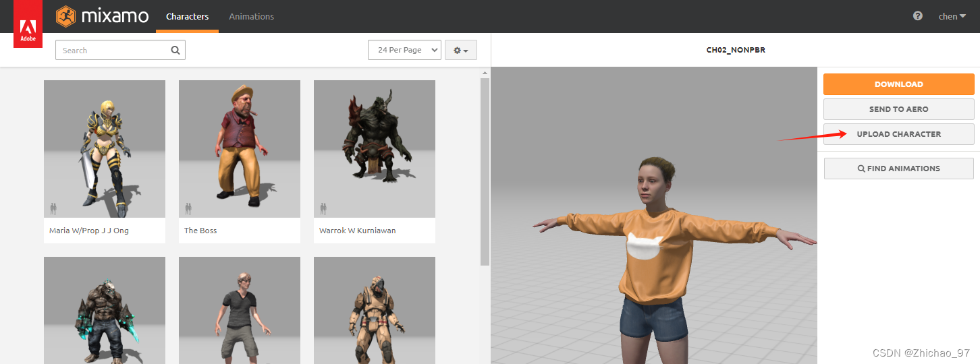Click the rig icon on The Boss card
Viewport: 980px width, 364px height.
point(188,208)
